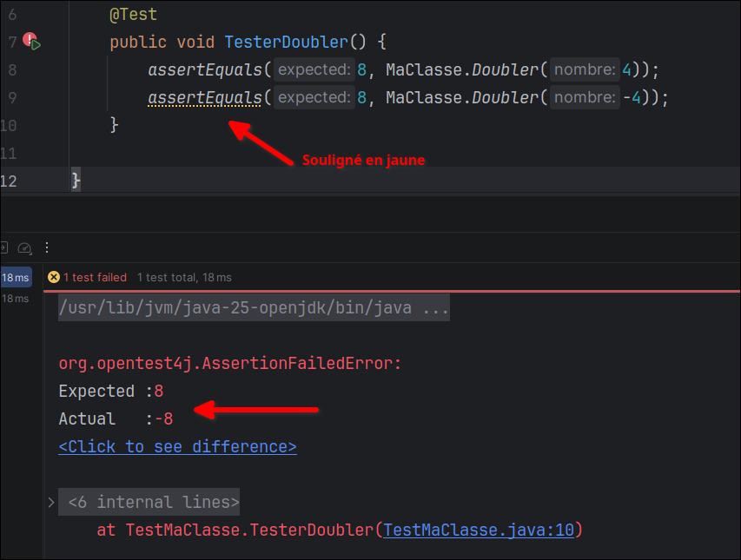Open the 'Click to see difference' link
The width and height of the screenshot is (741, 560).
coord(177,446)
